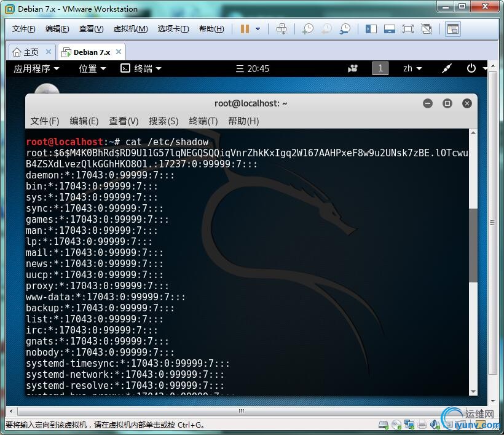Open terminal 查看(V) menu
504x435 pixels.
click(124, 121)
